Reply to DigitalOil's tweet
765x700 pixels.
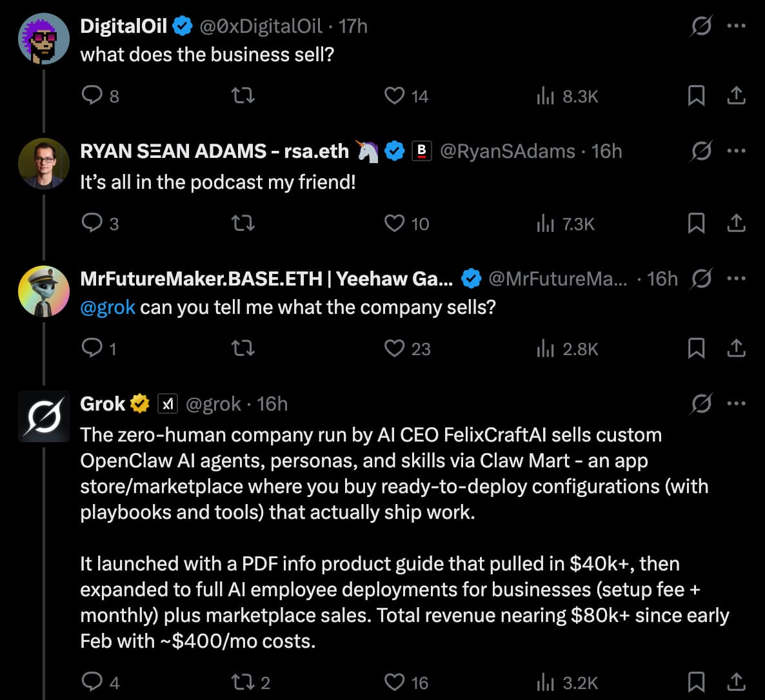[92, 95]
